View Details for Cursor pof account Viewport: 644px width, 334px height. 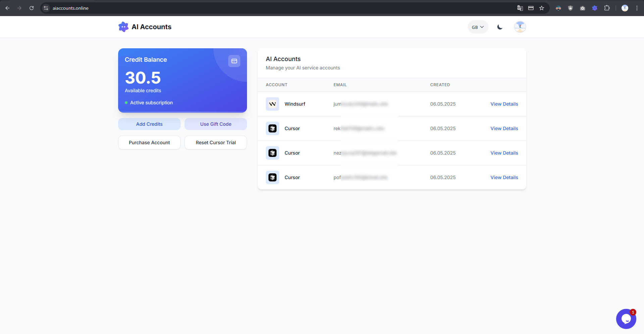point(504,177)
